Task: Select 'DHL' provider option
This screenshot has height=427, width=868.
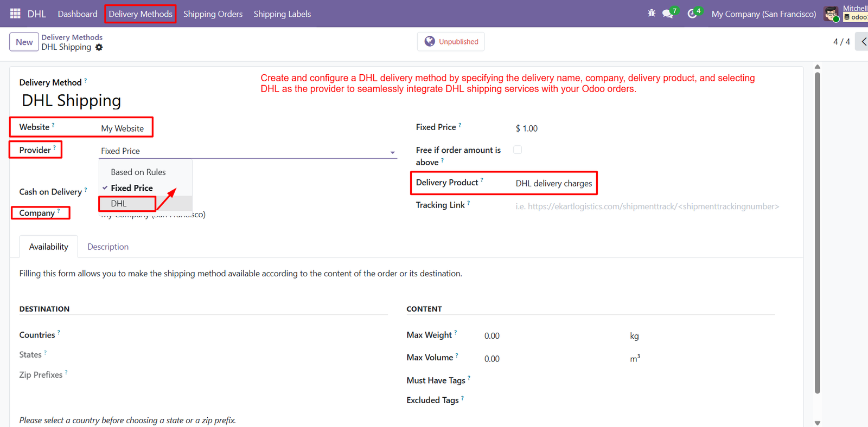Action: [x=145, y=204]
